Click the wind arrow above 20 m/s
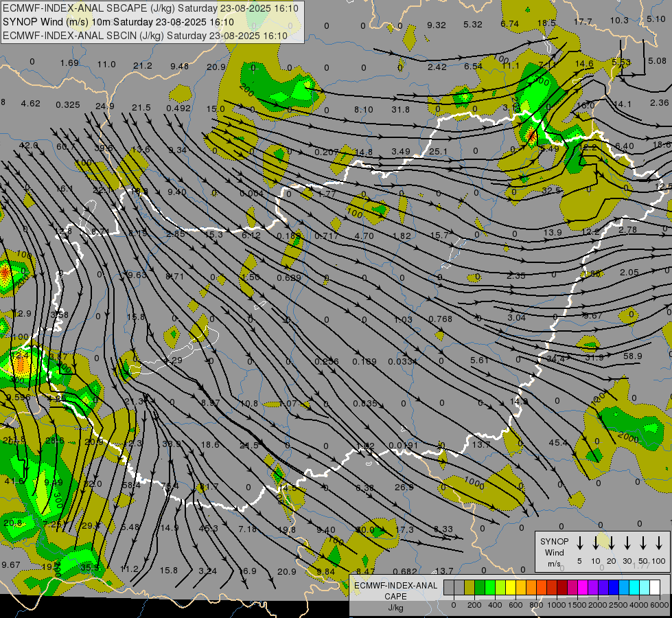 click(x=612, y=543)
